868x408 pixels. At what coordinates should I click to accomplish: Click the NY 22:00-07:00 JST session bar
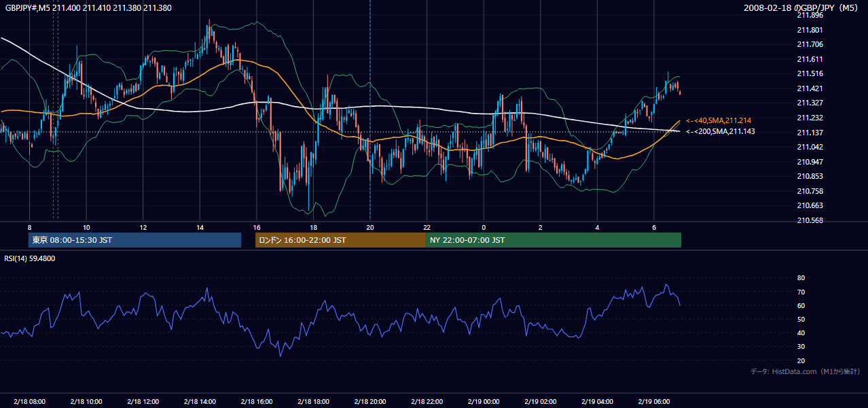tap(554, 240)
